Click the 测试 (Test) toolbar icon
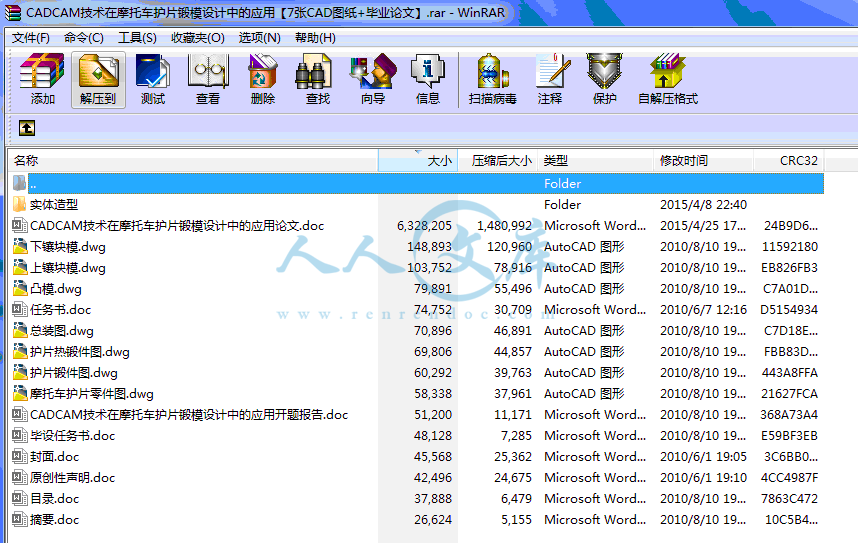The height and width of the screenshot is (543, 858). click(153, 71)
